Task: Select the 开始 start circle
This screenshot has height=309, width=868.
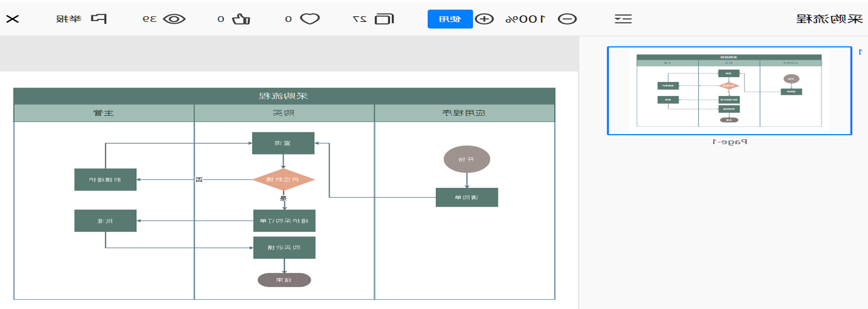Action: coord(467,159)
